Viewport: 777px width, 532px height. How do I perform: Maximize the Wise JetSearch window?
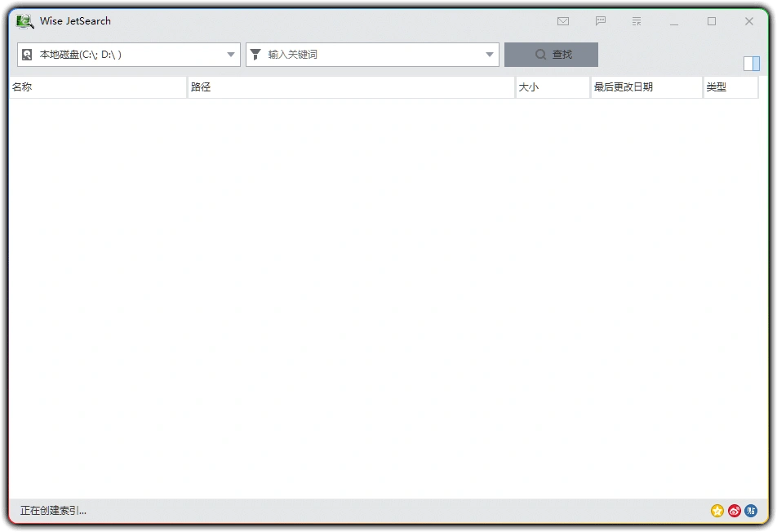pyautogui.click(x=712, y=21)
